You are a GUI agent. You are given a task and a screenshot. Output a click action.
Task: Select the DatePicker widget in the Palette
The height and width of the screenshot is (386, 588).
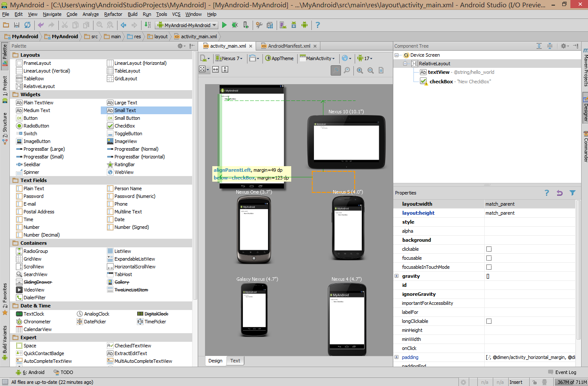pos(91,322)
